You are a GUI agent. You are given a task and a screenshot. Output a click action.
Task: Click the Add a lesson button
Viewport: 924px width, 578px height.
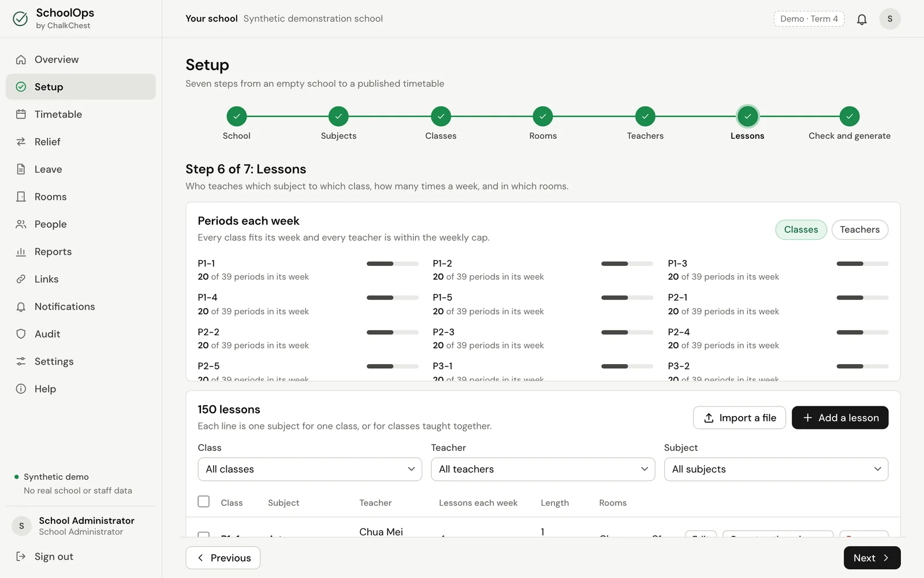(x=840, y=418)
